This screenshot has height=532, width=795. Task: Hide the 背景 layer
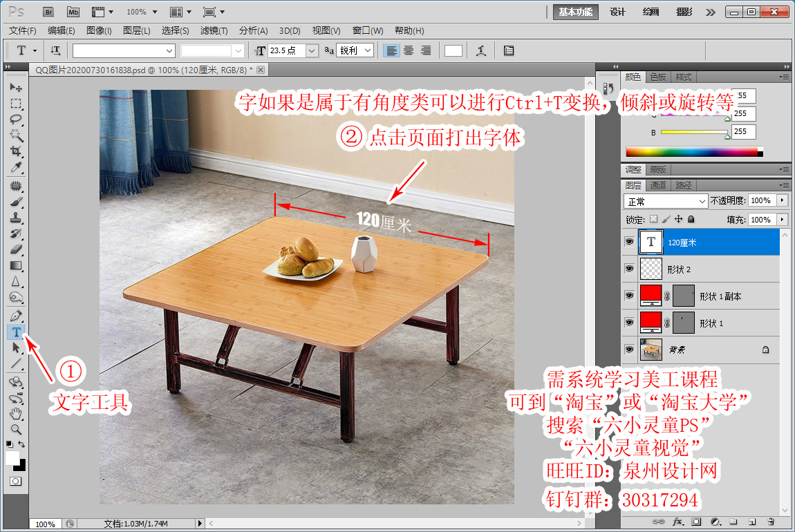pyautogui.click(x=629, y=350)
